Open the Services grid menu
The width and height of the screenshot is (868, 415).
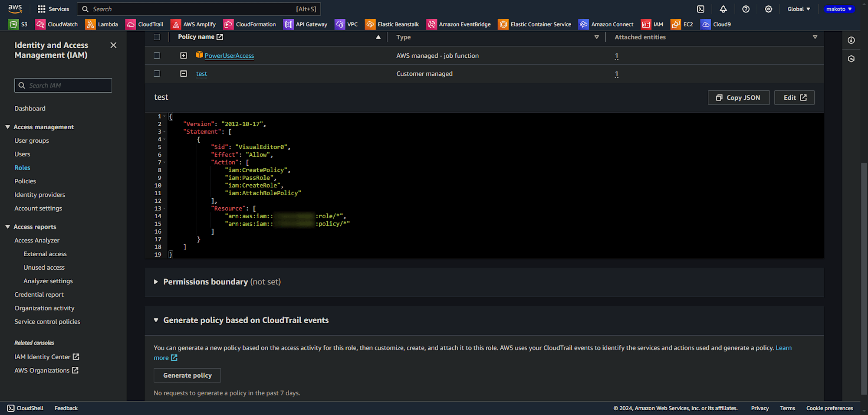(53, 9)
